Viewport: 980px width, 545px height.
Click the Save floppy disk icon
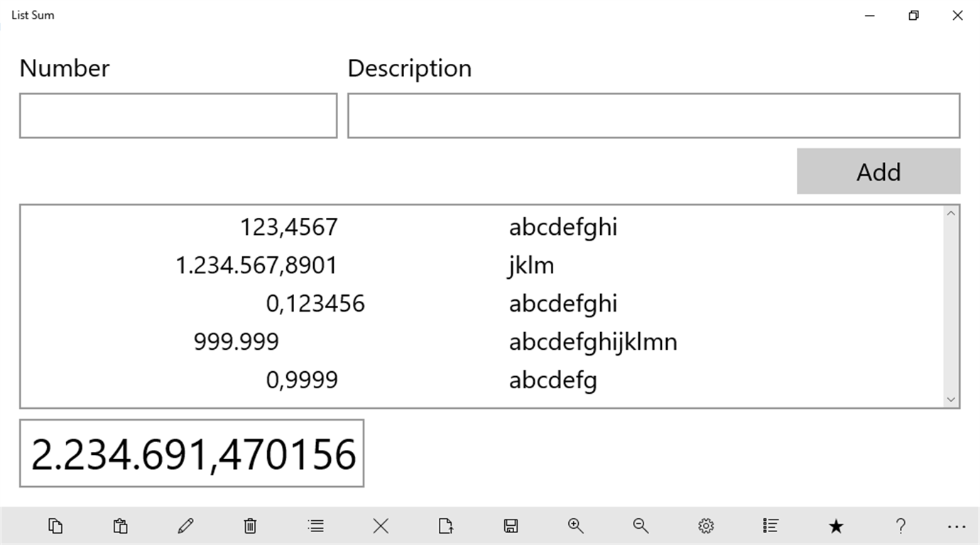pyautogui.click(x=511, y=526)
